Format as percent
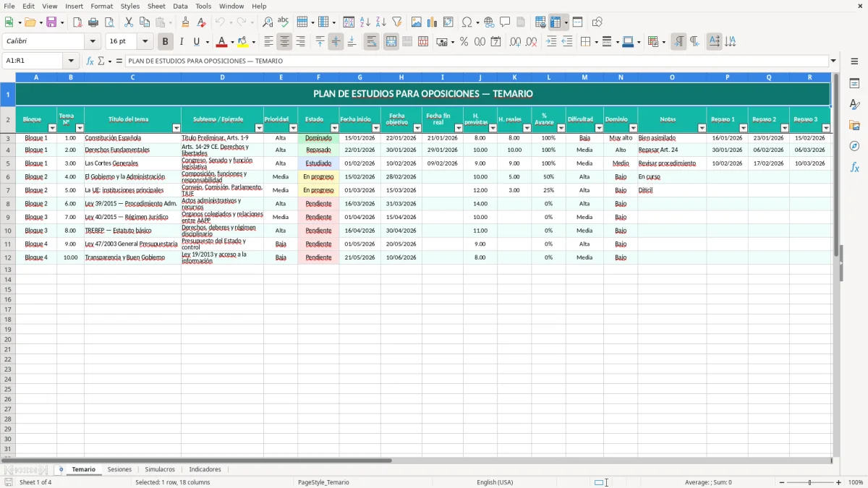This screenshot has width=868, height=488. (x=464, y=42)
